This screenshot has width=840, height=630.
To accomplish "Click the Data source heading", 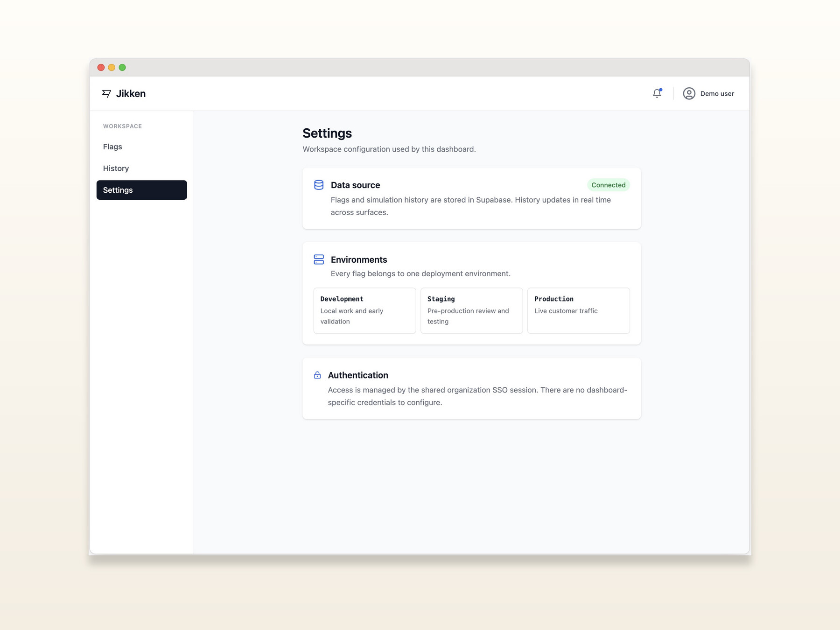I will 355,185.
